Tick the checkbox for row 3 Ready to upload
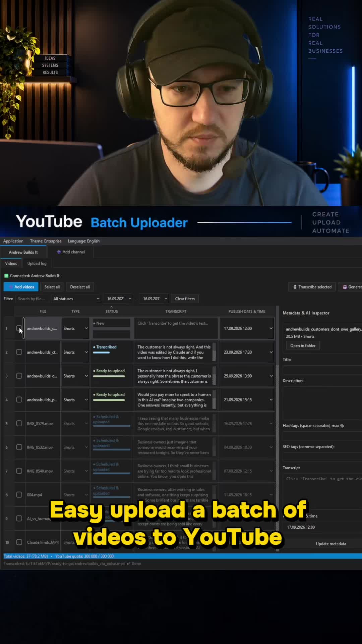 pyautogui.click(x=19, y=376)
